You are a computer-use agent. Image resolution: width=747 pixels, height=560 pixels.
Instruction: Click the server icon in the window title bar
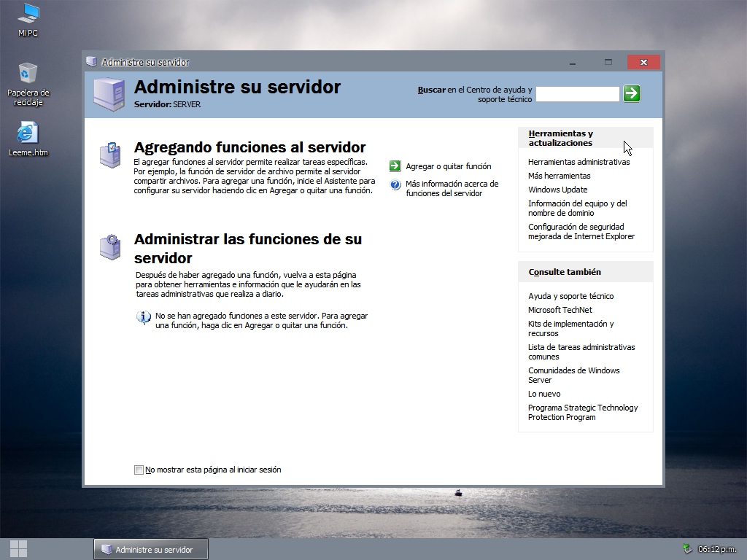(x=92, y=62)
